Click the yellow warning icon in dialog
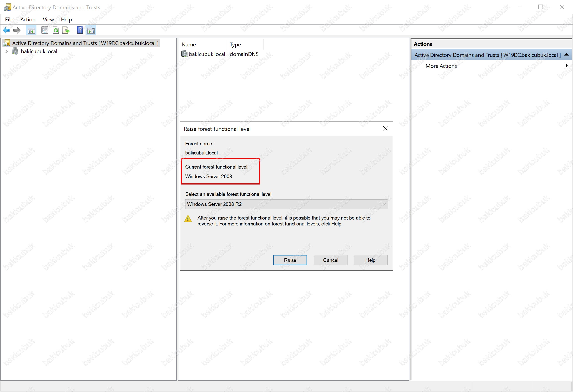This screenshot has height=392, width=573. [188, 219]
